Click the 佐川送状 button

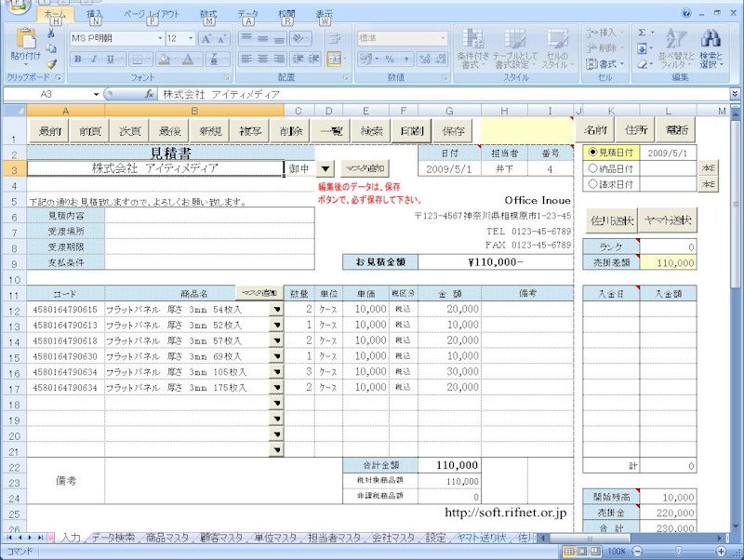click(612, 220)
